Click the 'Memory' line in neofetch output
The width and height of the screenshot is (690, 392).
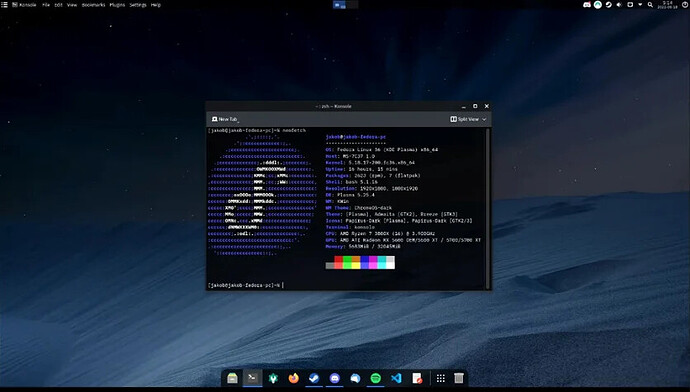(363, 246)
